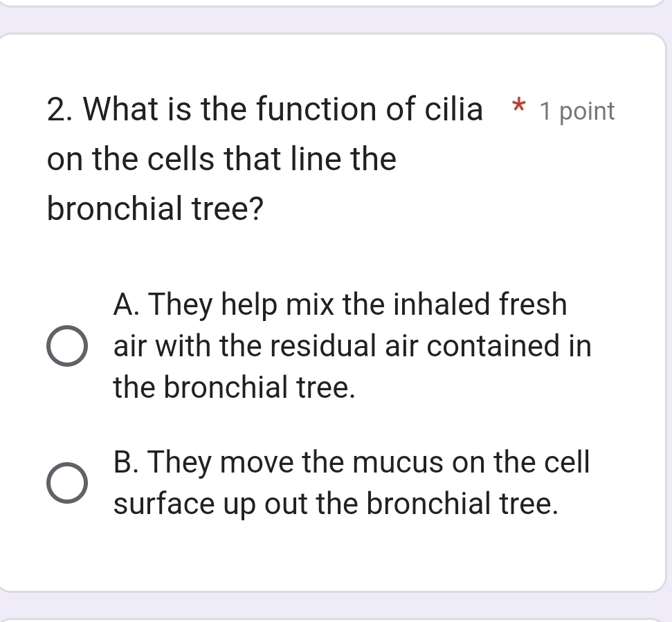
Task: Click the word 'bronchial tree?' in the question
Action: click(154, 208)
